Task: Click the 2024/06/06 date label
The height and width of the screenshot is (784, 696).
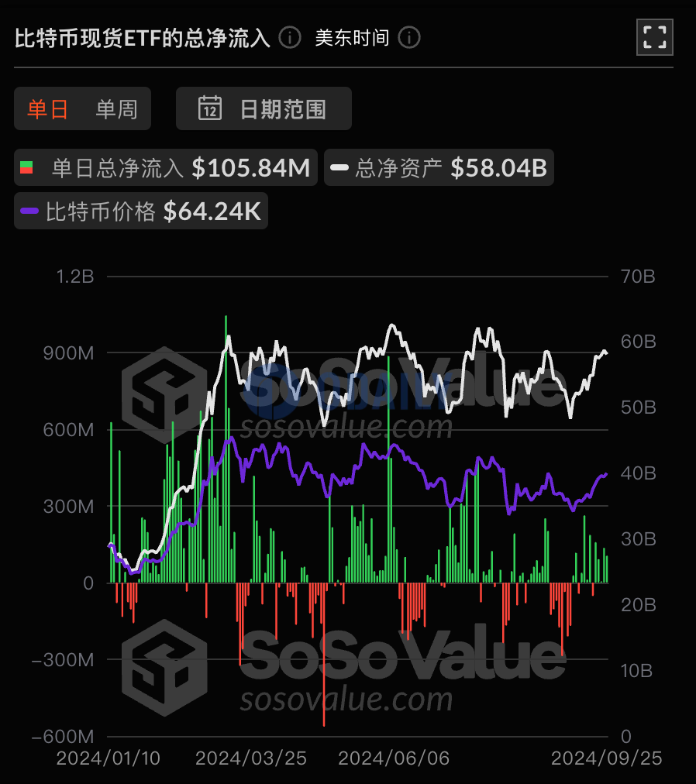Action: 394,758
